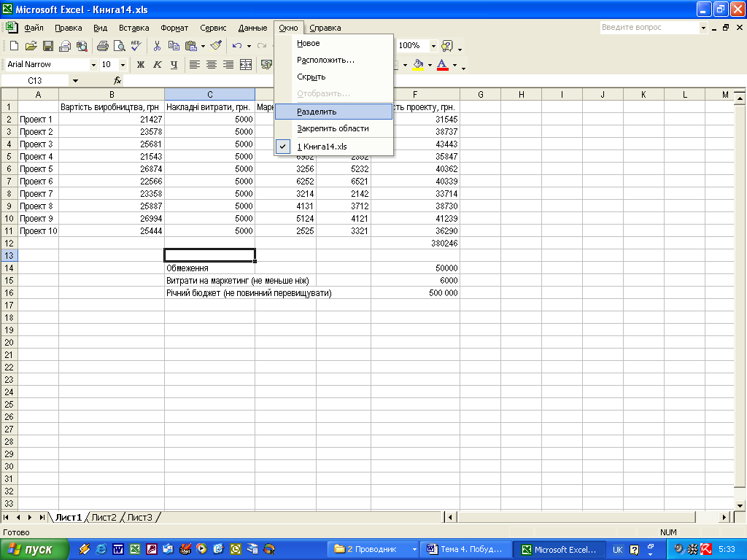Click the пуск Start button
Viewport: 747px width, 560px height.
coord(34,549)
